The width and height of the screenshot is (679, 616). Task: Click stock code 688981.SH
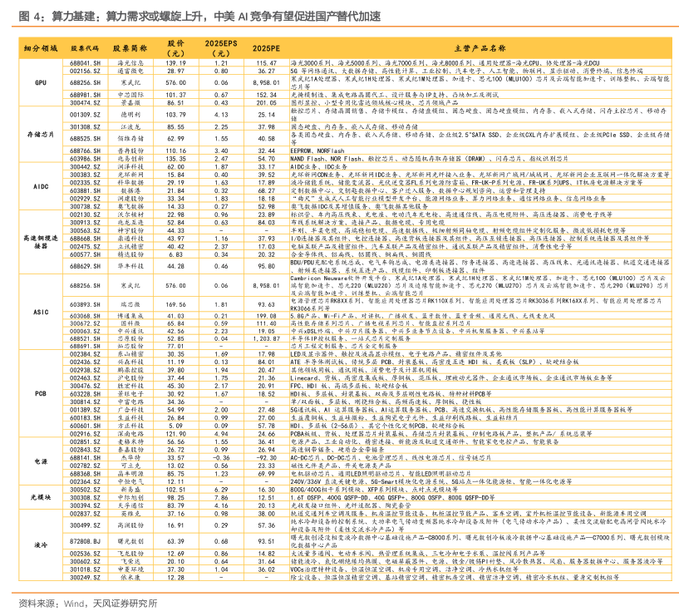point(85,95)
